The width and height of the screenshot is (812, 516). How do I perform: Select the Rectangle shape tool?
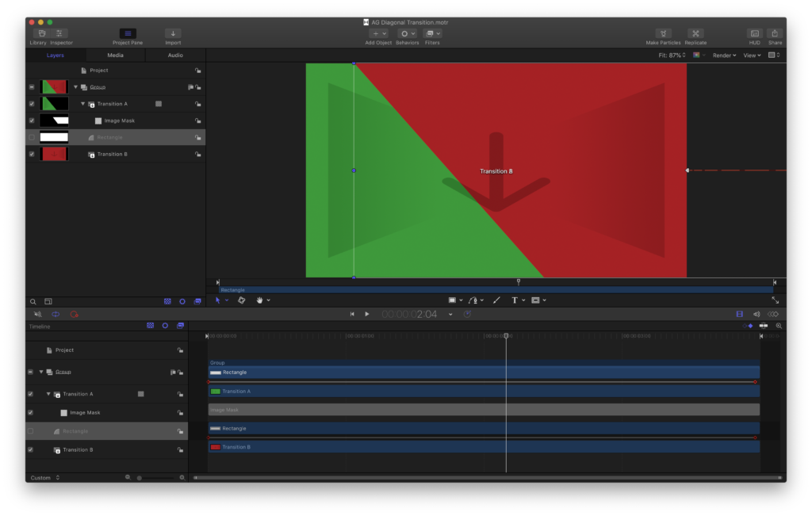click(452, 300)
